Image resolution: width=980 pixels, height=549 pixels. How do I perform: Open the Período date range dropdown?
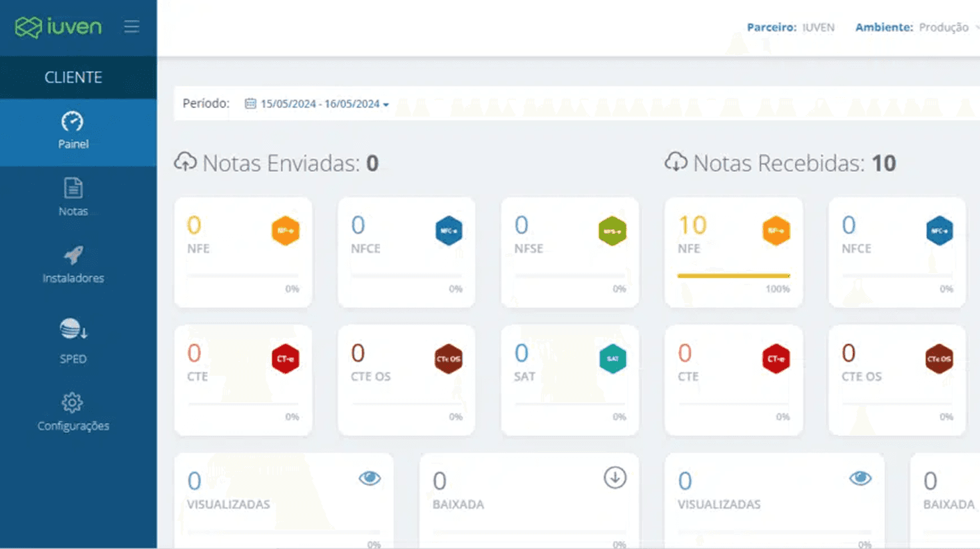(318, 104)
